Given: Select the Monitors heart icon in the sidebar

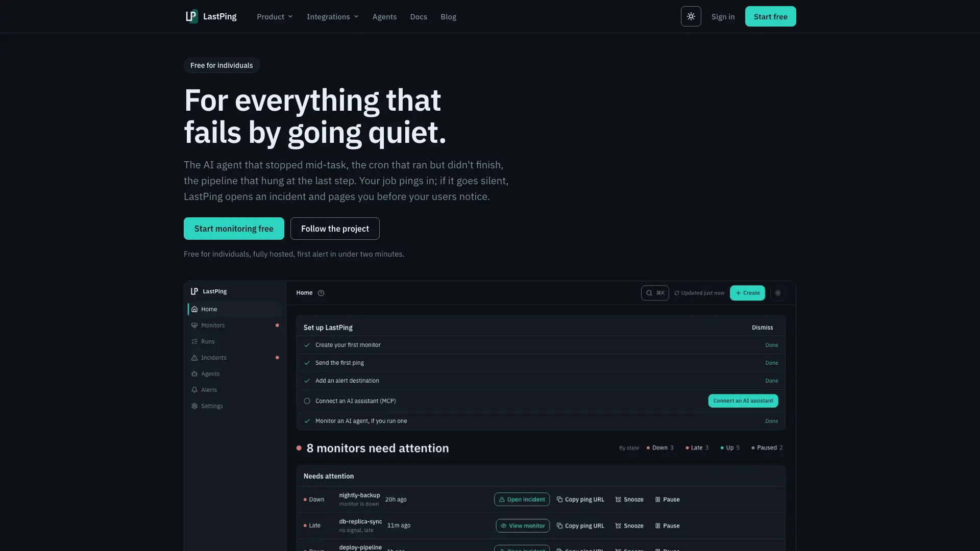Looking at the screenshot, I should tap(194, 325).
